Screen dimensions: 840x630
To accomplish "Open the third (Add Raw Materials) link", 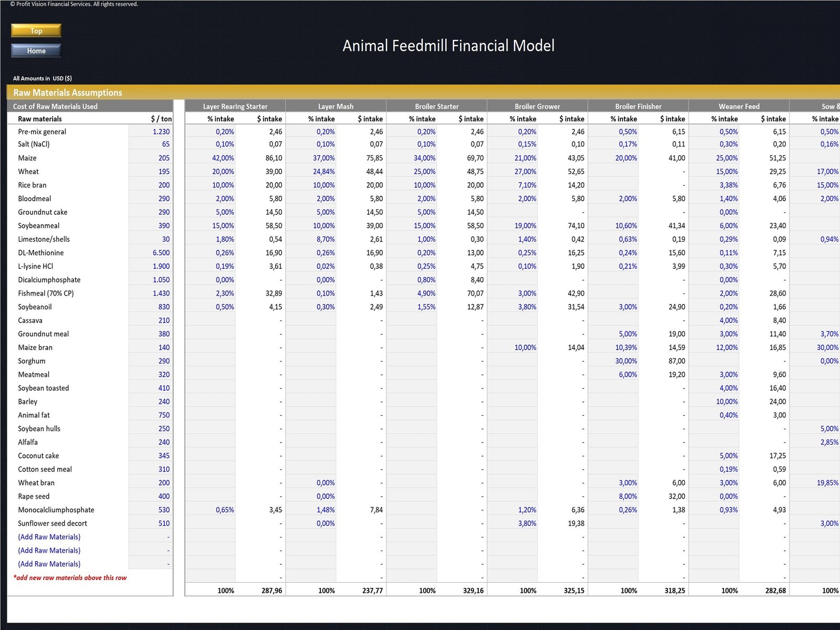I will (49, 563).
